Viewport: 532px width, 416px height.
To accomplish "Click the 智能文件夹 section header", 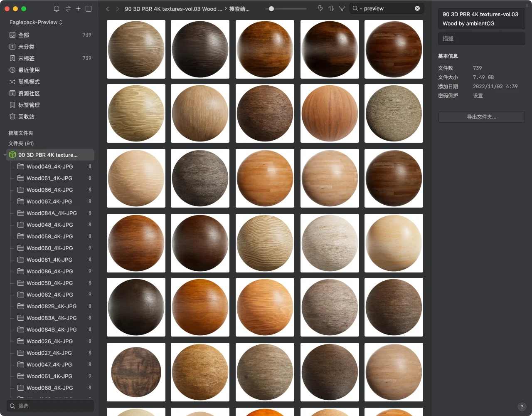I will coord(21,133).
